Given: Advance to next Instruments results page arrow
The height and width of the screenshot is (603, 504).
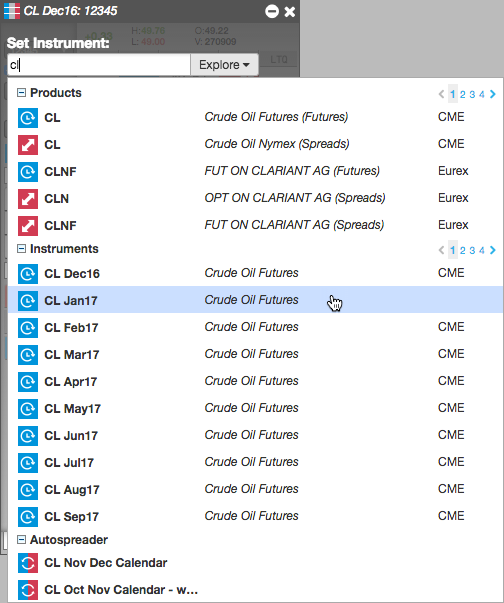Looking at the screenshot, I should [x=493, y=250].
